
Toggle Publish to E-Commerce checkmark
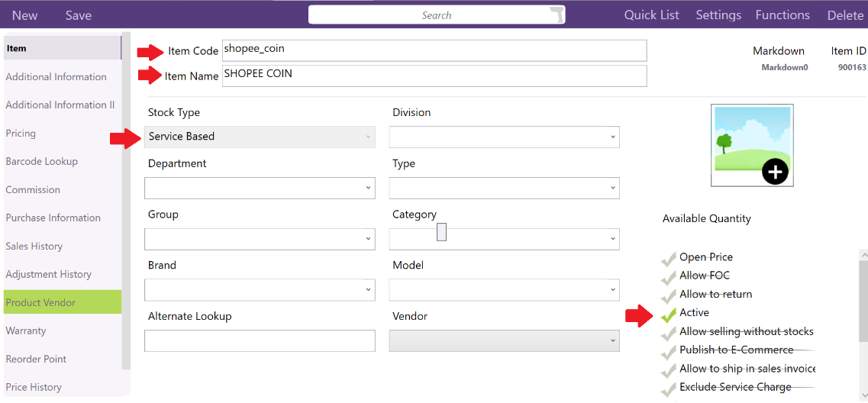[669, 351]
